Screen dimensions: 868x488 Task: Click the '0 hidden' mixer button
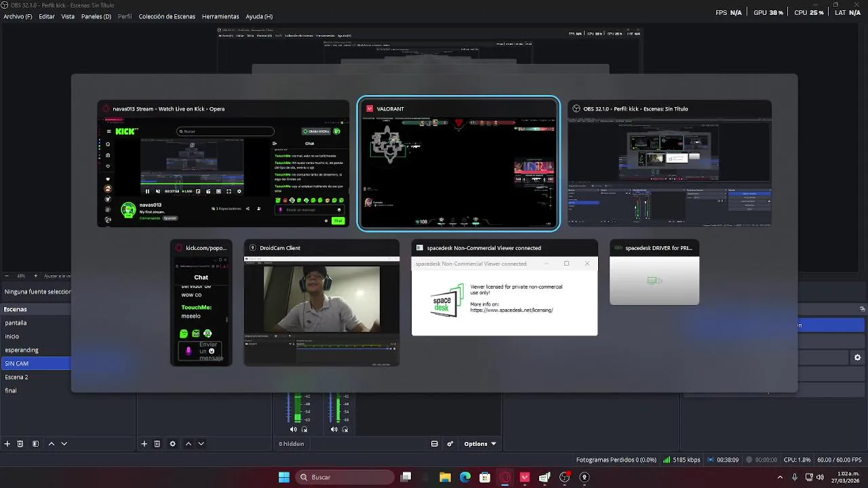[292, 444]
